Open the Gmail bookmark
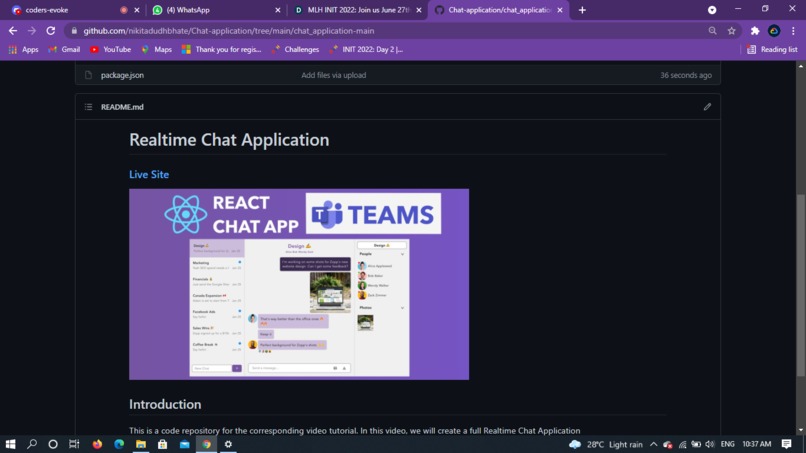 click(64, 49)
